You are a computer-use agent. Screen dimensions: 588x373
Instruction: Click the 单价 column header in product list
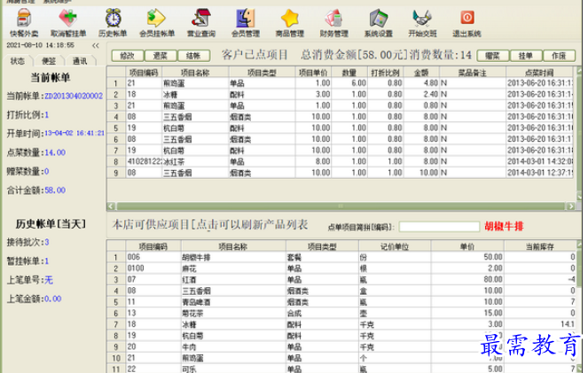click(x=467, y=246)
